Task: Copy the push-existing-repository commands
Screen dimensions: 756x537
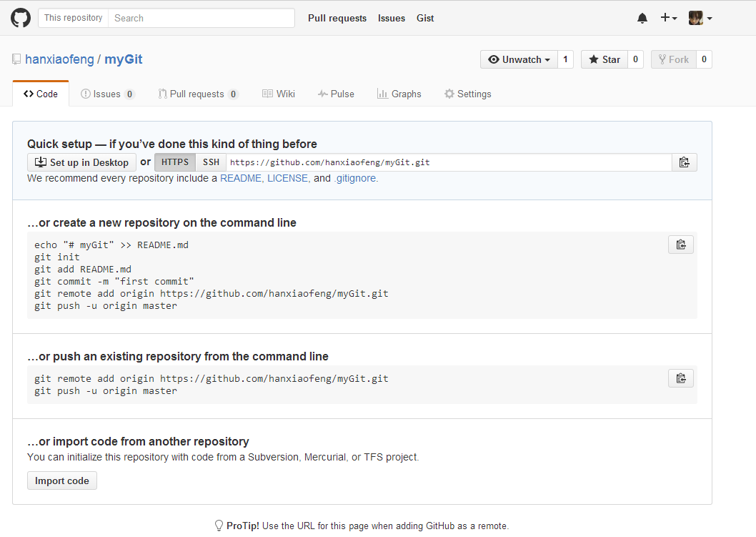Action: point(681,378)
